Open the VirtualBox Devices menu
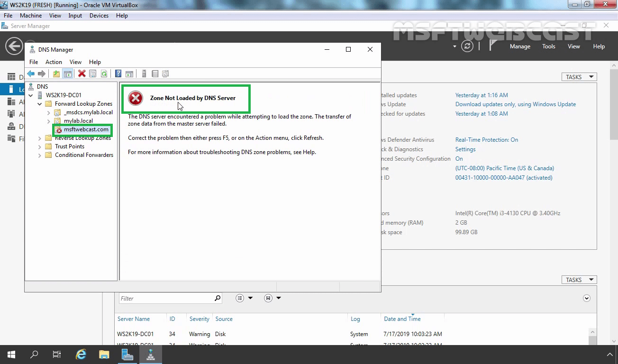 [99, 16]
